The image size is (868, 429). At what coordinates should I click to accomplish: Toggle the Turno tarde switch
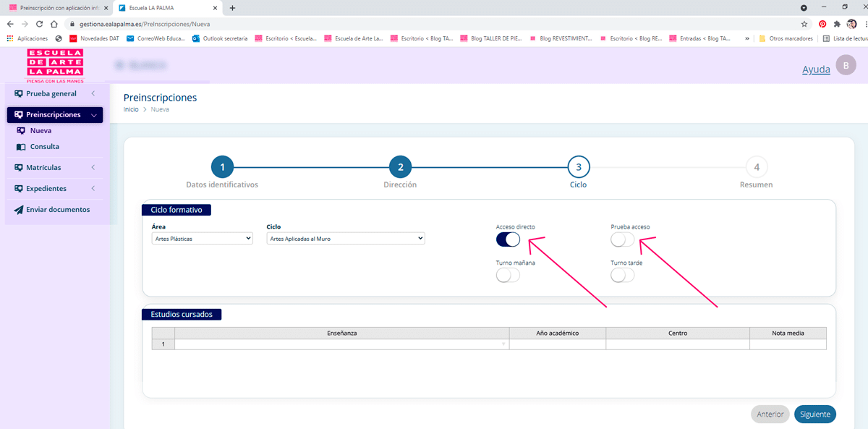pos(623,275)
